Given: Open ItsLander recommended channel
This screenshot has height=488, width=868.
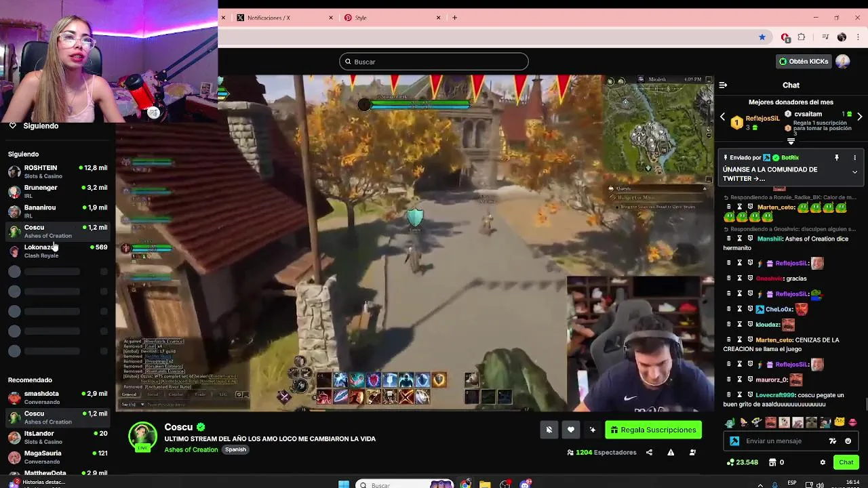Looking at the screenshot, I should (x=58, y=437).
